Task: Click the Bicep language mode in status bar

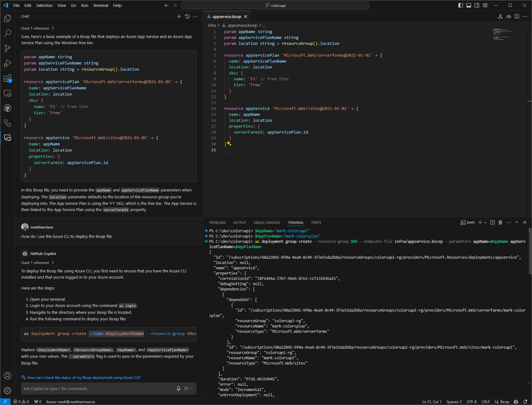Action: (504, 402)
